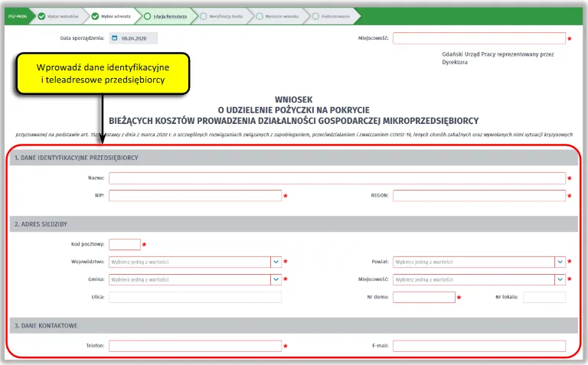Open the Powiat dropdown list

point(560,262)
